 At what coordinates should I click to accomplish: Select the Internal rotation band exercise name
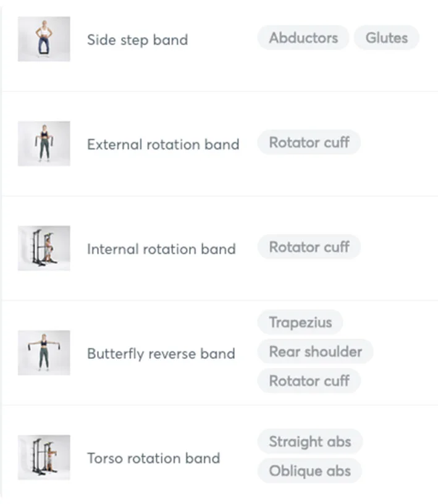pyautogui.click(x=161, y=249)
